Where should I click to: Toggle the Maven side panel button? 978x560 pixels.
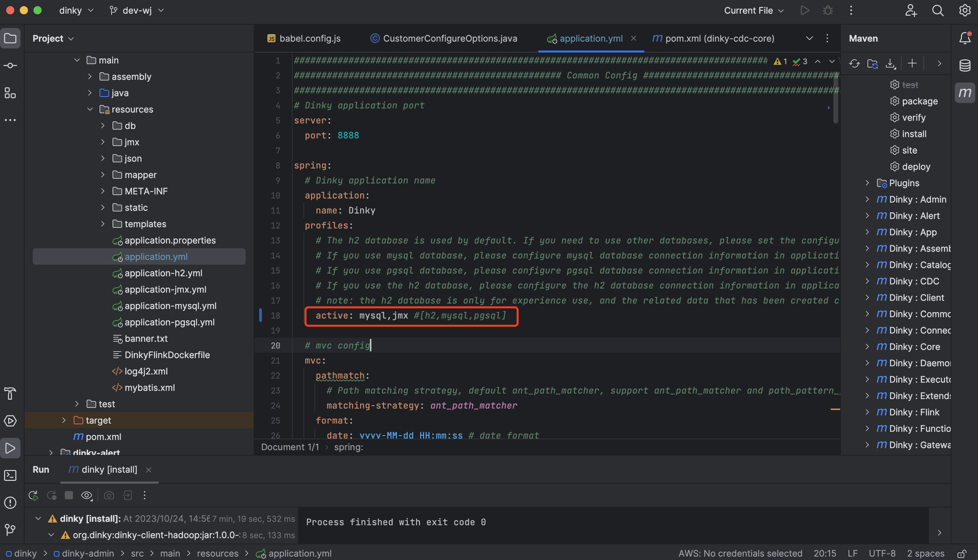965,93
